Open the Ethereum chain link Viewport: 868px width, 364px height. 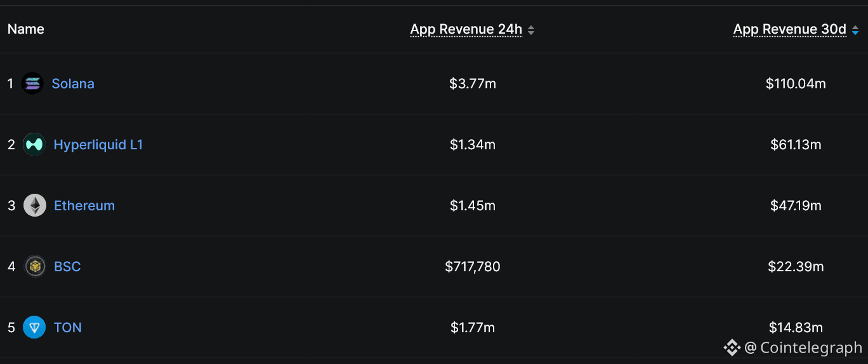pos(84,206)
